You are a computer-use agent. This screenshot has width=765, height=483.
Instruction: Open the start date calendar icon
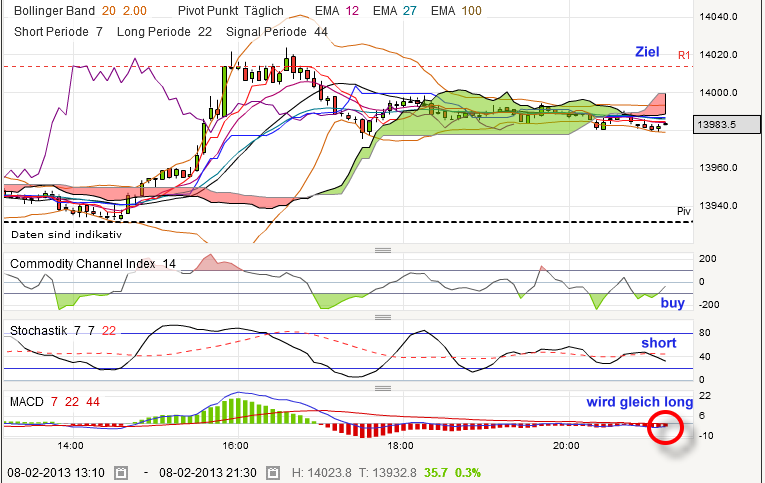pyautogui.click(x=121, y=473)
